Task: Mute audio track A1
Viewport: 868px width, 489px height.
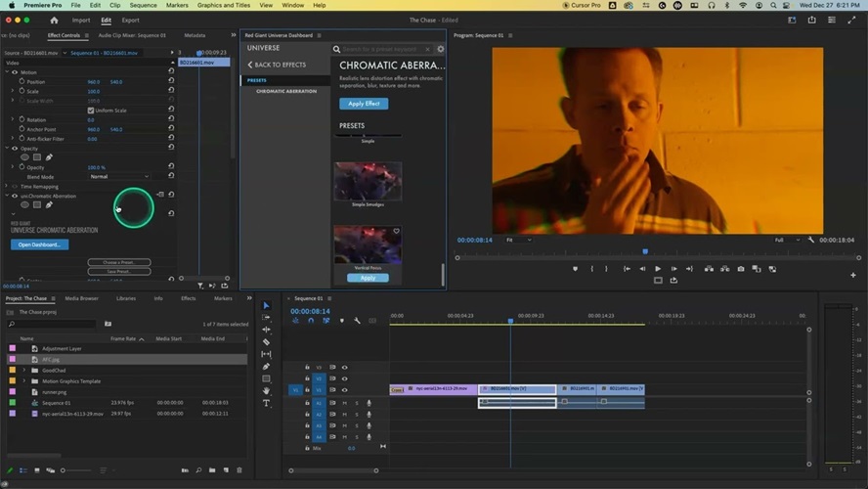Action: (344, 403)
